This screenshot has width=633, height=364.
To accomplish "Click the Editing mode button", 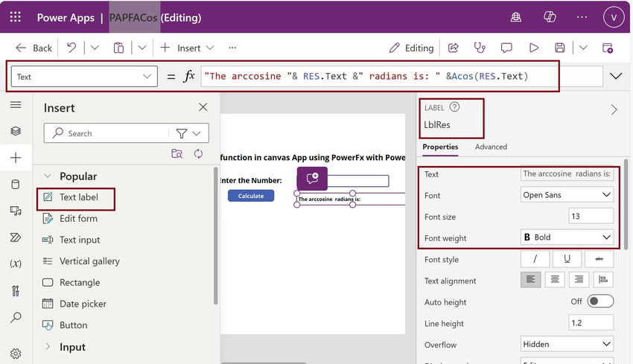I will tap(411, 48).
